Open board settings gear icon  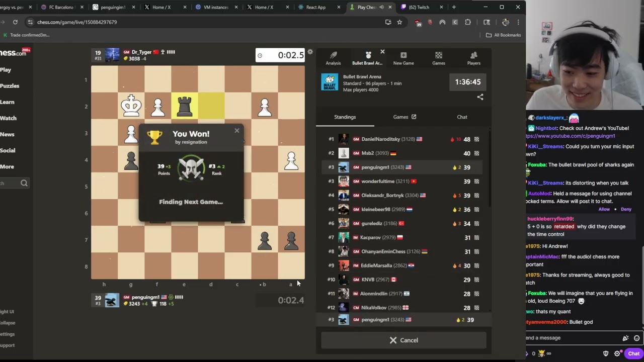point(310,52)
